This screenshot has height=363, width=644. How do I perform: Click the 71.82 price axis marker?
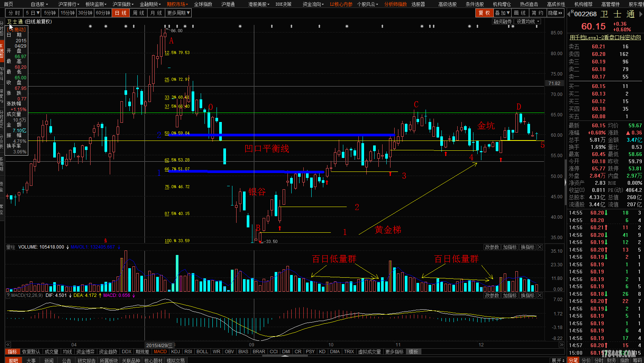pos(554,83)
